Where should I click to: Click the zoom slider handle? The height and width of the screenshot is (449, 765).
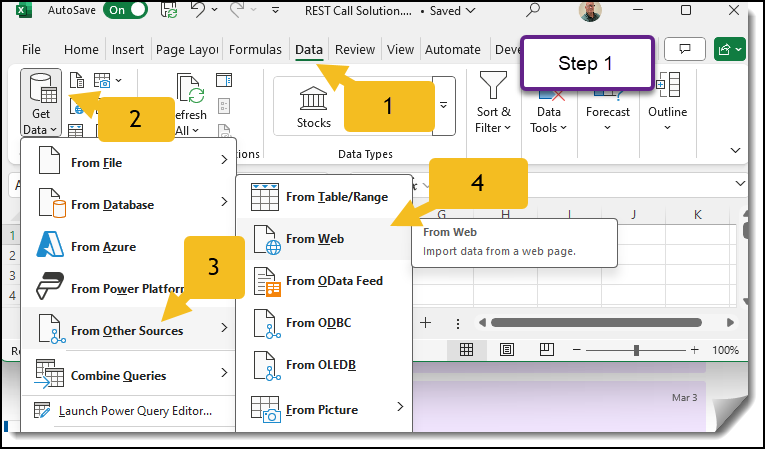coord(636,350)
